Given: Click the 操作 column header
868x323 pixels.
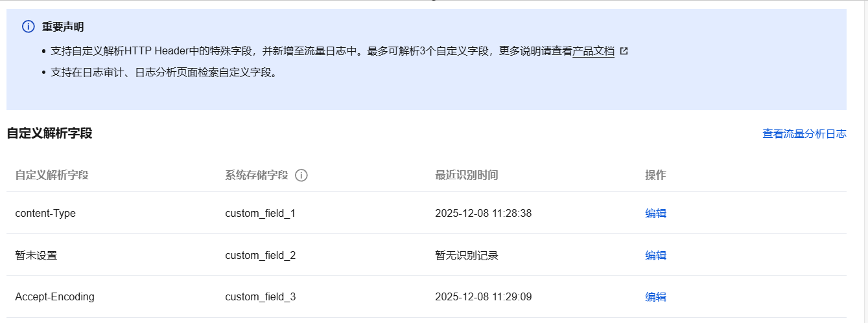Looking at the screenshot, I should coord(655,175).
